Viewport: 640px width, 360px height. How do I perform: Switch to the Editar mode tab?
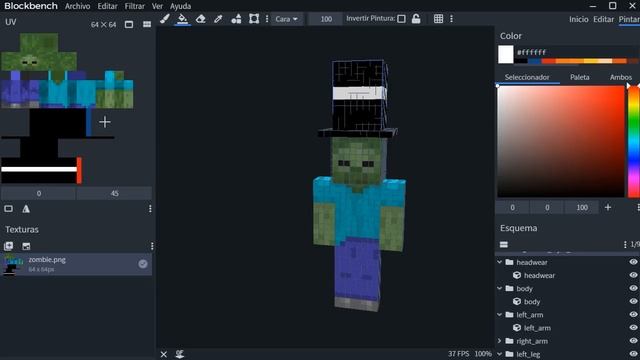pyautogui.click(x=604, y=19)
